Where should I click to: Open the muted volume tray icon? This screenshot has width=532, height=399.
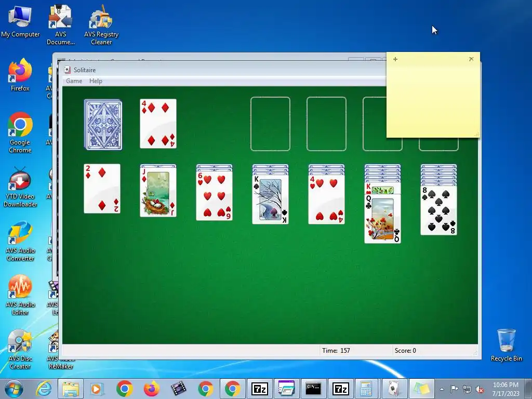click(480, 389)
